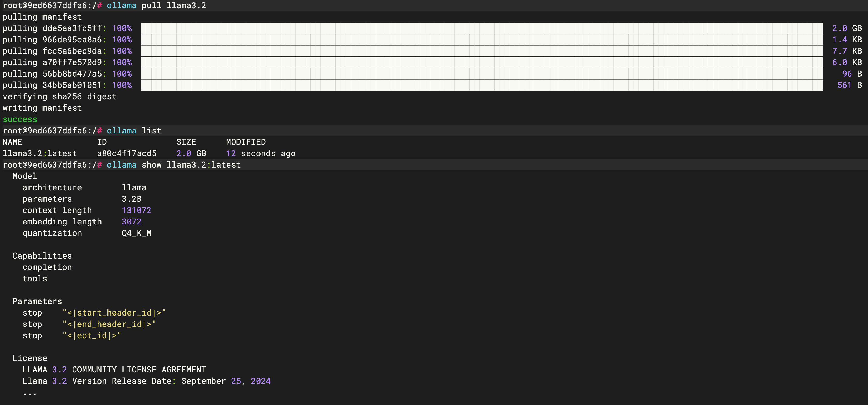Select the context length value 131072

(136, 210)
